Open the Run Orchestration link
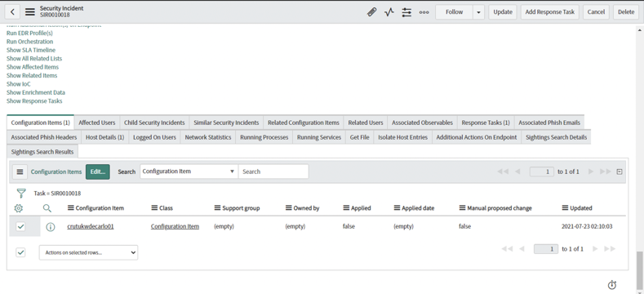644x294 pixels. click(x=30, y=42)
